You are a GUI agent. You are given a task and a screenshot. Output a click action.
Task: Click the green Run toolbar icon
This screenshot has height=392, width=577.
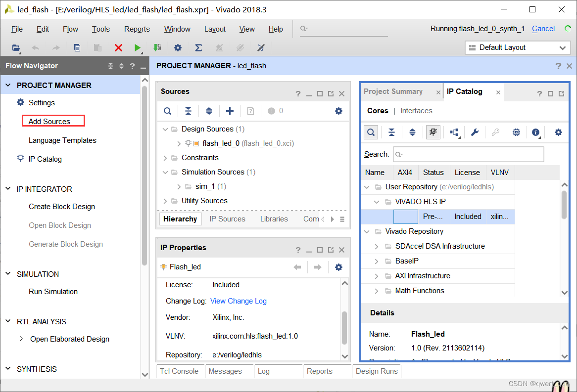[x=138, y=48]
